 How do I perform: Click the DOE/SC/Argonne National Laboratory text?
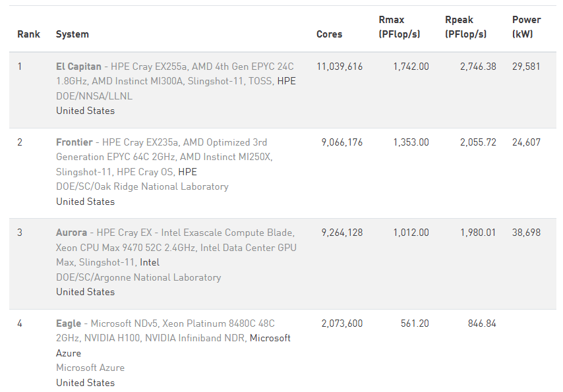coord(138,277)
